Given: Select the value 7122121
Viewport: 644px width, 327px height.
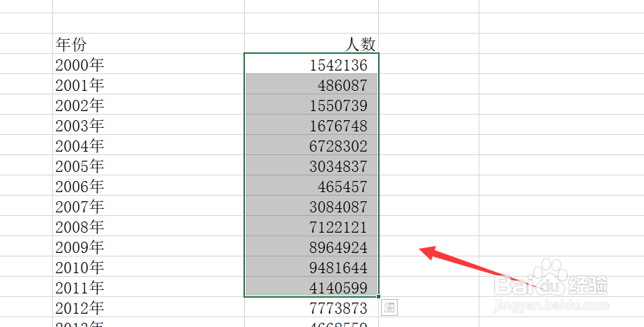Looking at the screenshot, I should pos(311,226).
